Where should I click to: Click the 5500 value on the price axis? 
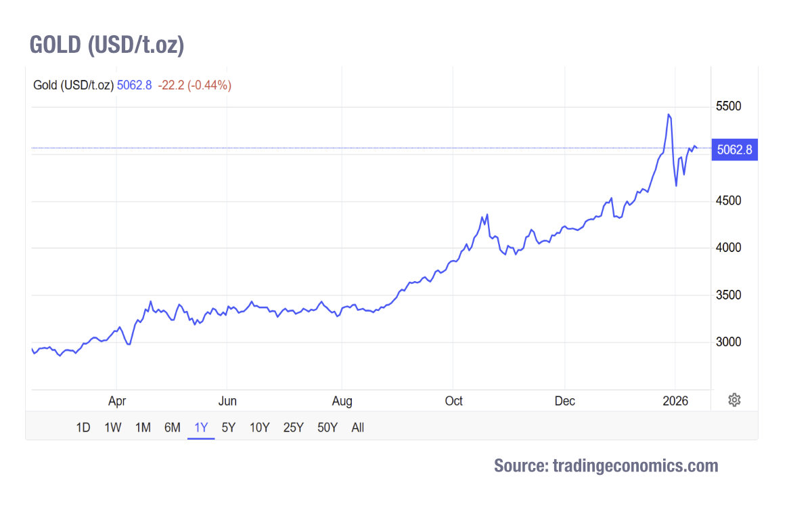(x=728, y=107)
